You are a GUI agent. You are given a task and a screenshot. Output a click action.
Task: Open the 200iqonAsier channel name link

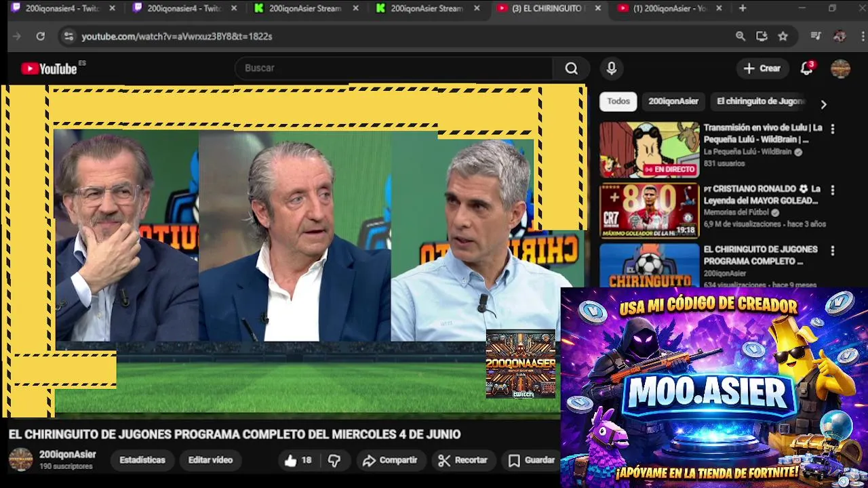[x=68, y=455]
